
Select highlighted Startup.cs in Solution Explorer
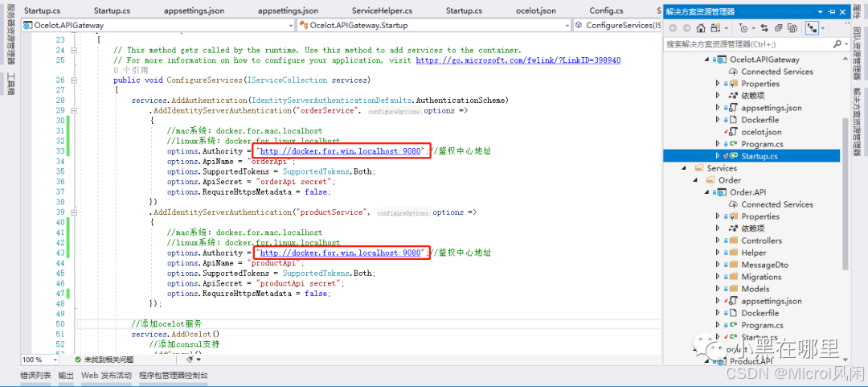coord(751,156)
